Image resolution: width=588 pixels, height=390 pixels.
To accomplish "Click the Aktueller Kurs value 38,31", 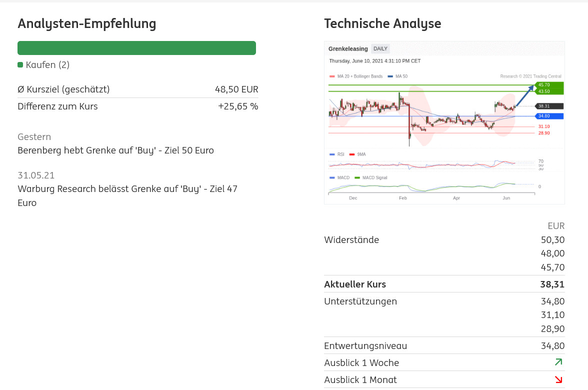I will click(x=552, y=284).
